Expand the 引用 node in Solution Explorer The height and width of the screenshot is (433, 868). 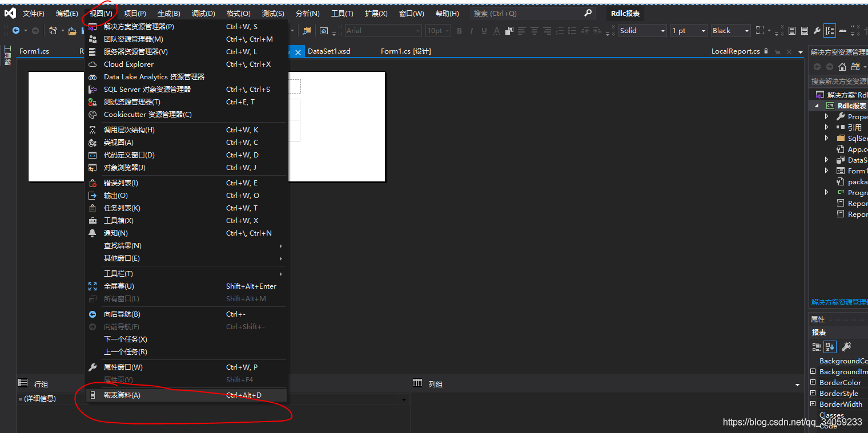826,127
